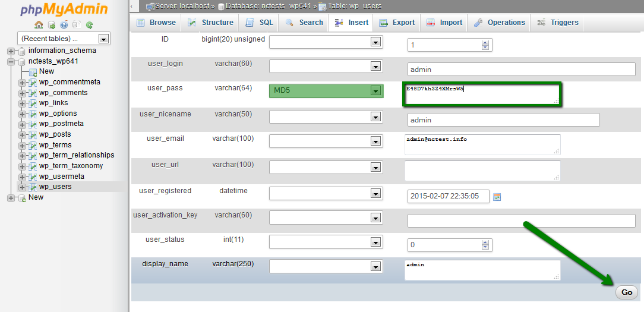The width and height of the screenshot is (644, 312).
Task: Open the calendar picker beside user_registered
Action: click(x=497, y=197)
